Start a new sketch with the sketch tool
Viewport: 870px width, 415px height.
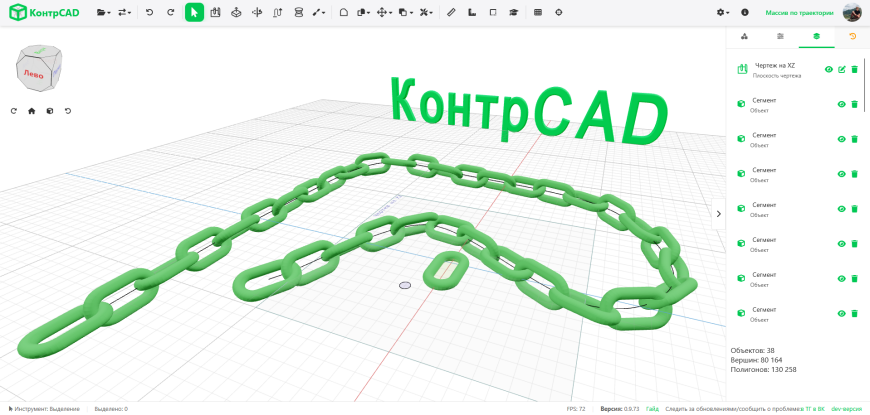pos(215,12)
